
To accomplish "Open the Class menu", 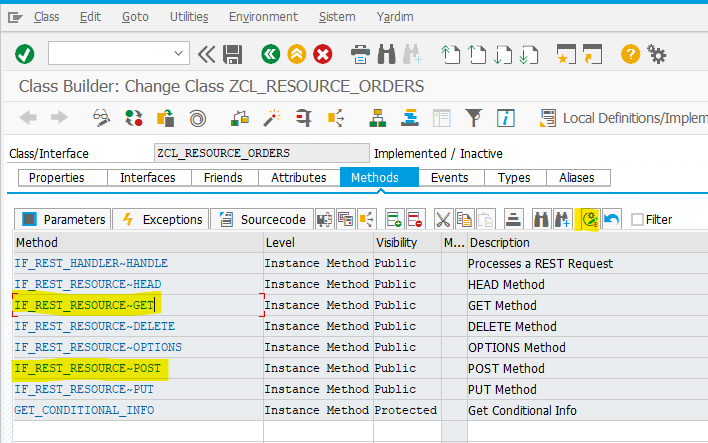I will 47,17.
